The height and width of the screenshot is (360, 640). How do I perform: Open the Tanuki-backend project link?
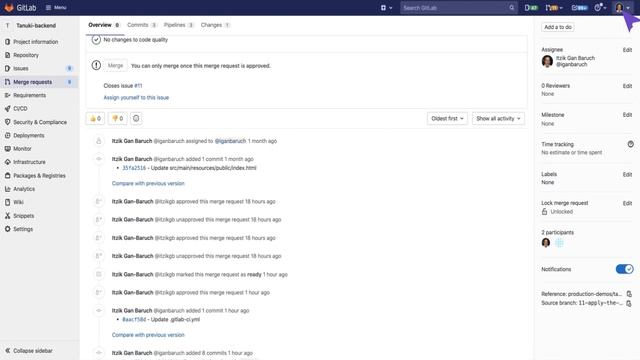tap(36, 25)
